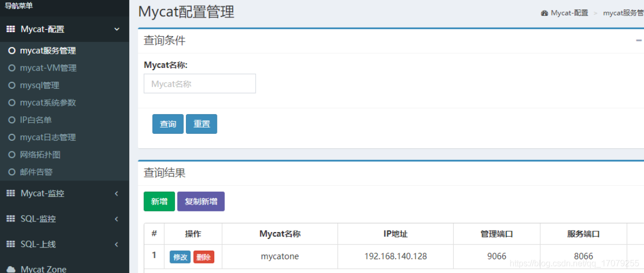The height and width of the screenshot is (273, 644).
Task: Open IP白名单 menu item
Action: pos(36,120)
